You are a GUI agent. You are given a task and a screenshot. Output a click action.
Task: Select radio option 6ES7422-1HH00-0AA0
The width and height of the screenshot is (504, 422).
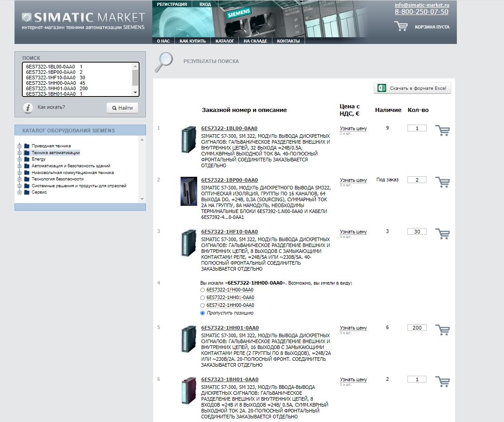202,305
